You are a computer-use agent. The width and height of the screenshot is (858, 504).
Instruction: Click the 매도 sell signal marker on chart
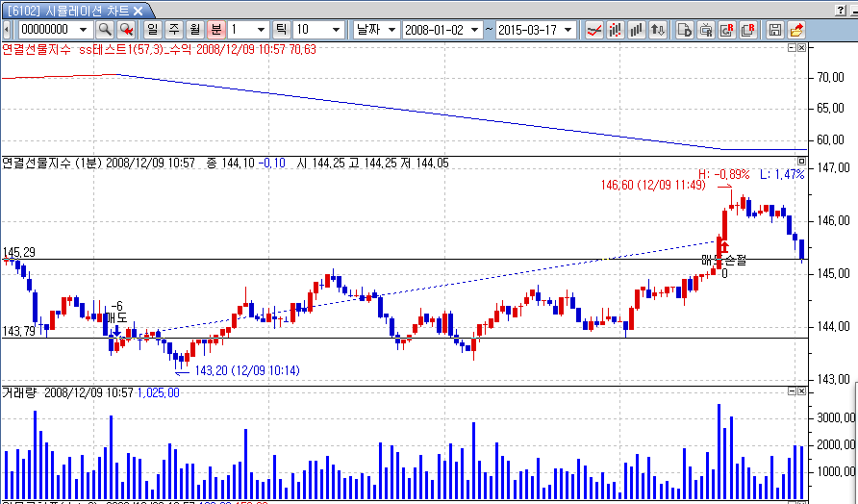click(x=115, y=317)
